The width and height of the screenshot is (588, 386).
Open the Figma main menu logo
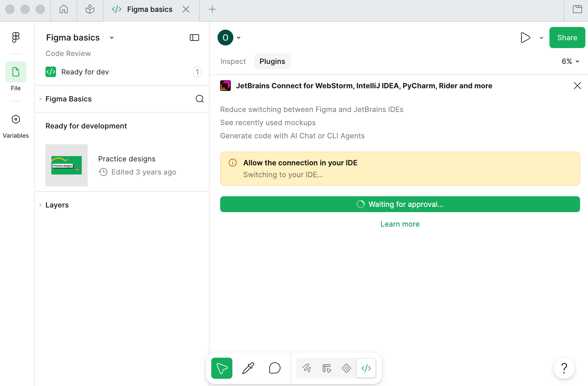pos(16,38)
